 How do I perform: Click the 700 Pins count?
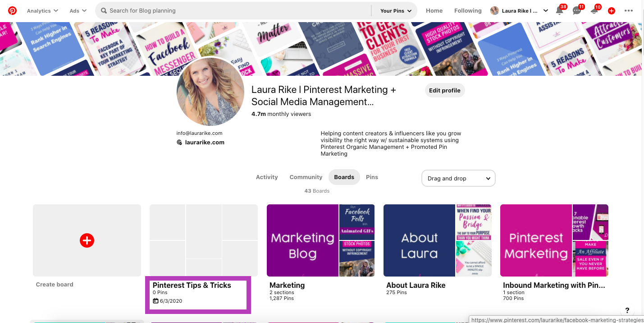513,298
